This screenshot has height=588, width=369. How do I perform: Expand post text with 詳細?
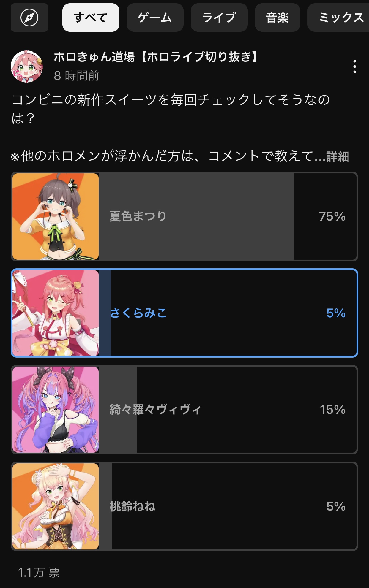point(338,156)
